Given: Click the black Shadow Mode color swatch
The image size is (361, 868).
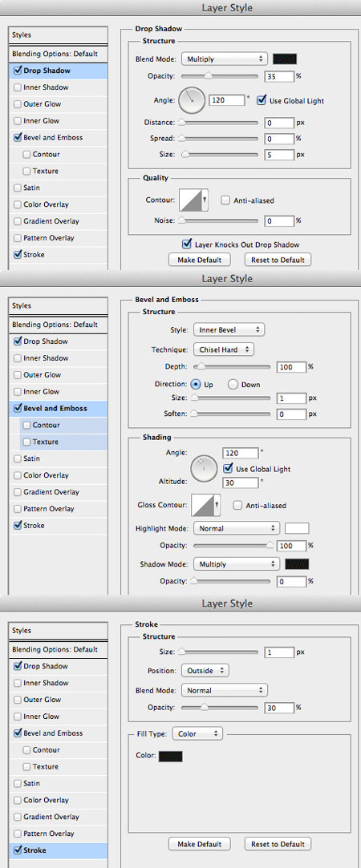Looking at the screenshot, I should 297,564.
